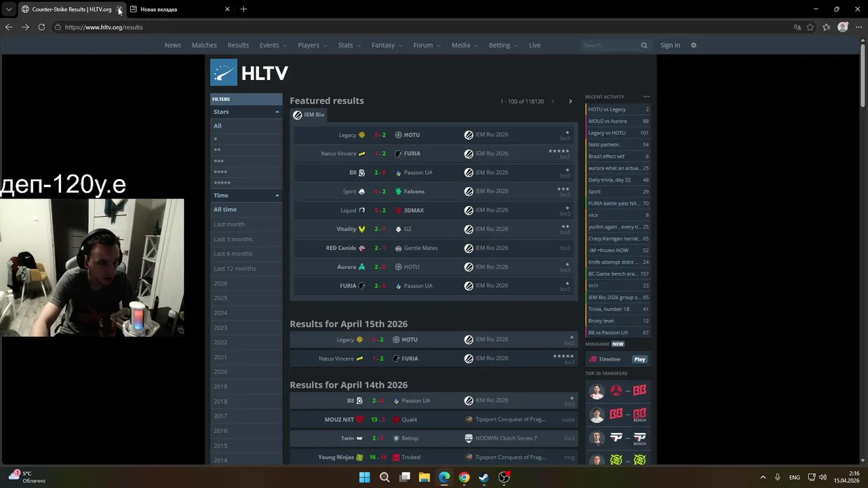Open HLTV settings gear icon

click(x=693, y=45)
